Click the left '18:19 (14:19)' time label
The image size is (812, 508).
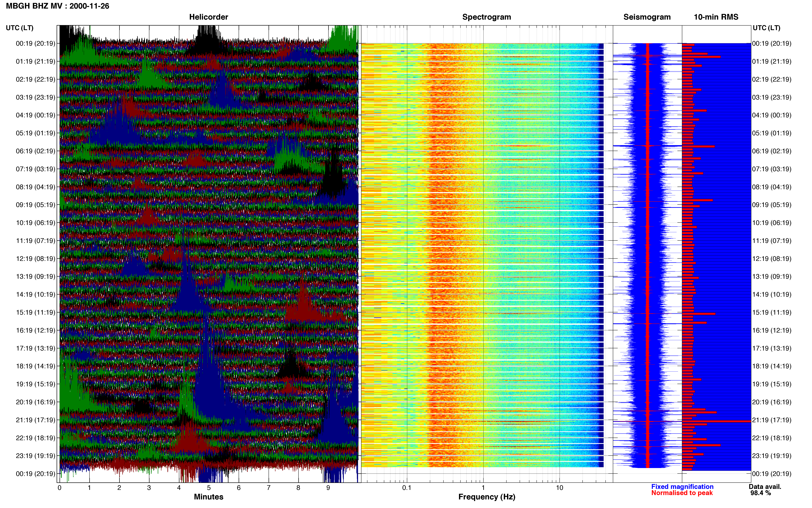point(36,366)
